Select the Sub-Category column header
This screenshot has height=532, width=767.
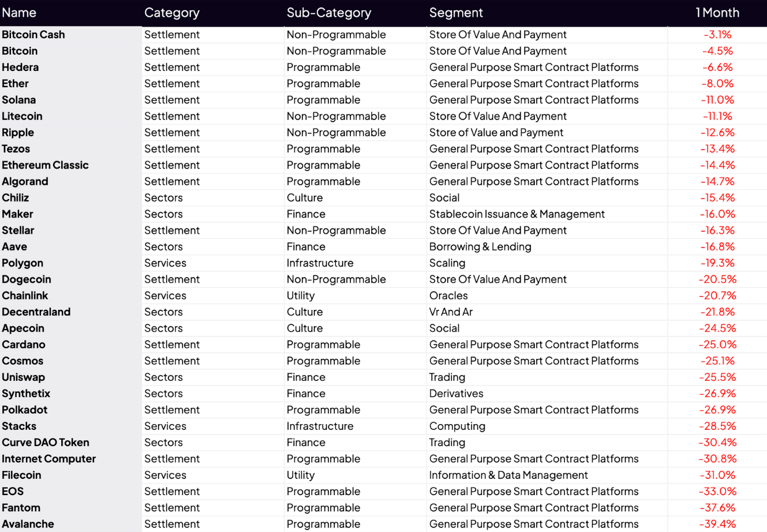click(x=329, y=13)
